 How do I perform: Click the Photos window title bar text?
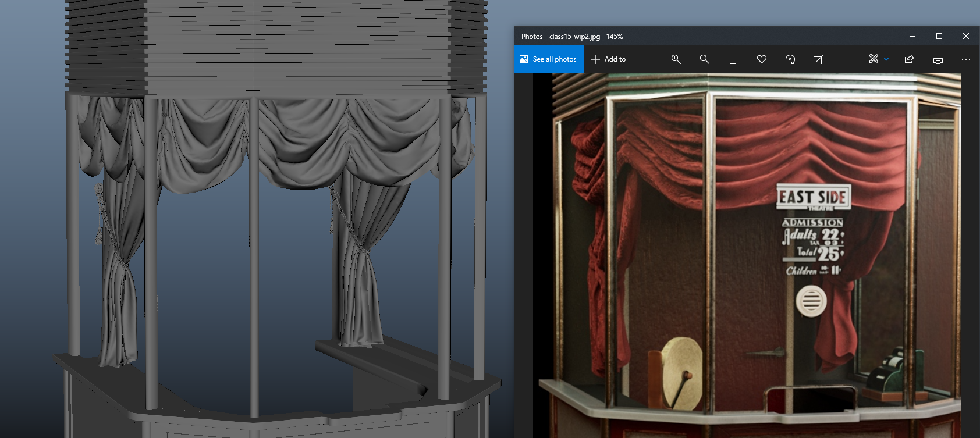[x=572, y=36]
